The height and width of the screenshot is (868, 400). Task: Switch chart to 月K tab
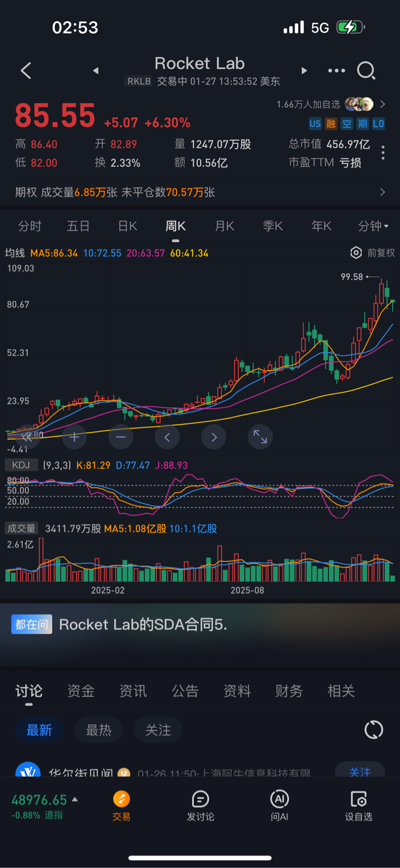click(224, 226)
